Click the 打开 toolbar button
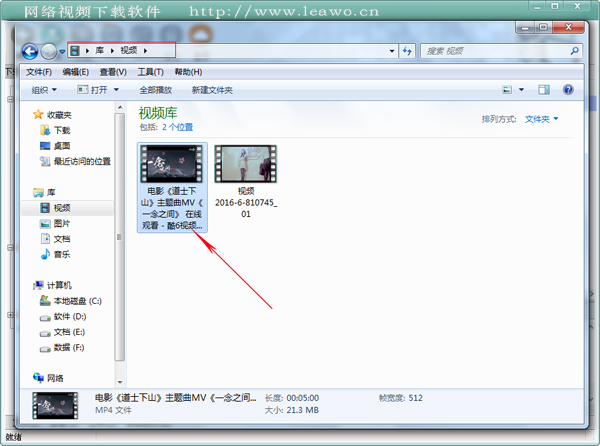Viewport: 600px width, 446px height. [x=93, y=90]
